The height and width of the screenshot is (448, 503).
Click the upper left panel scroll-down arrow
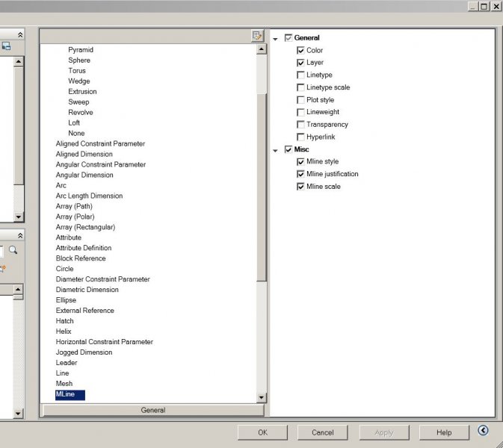tap(19, 217)
